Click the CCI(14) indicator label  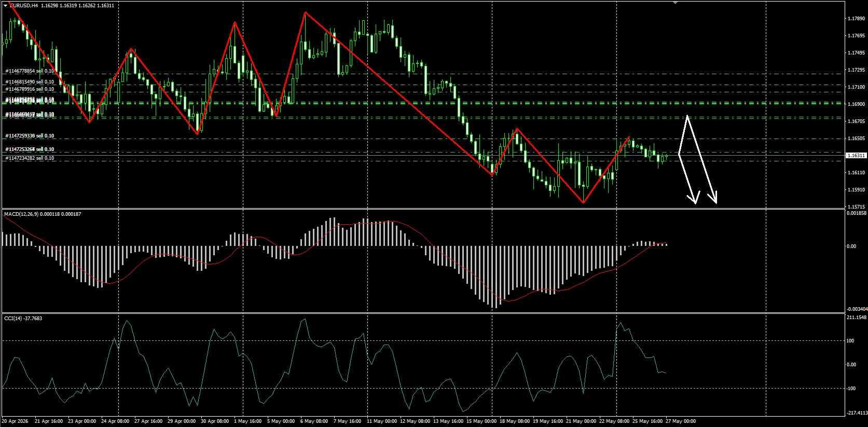(13, 318)
